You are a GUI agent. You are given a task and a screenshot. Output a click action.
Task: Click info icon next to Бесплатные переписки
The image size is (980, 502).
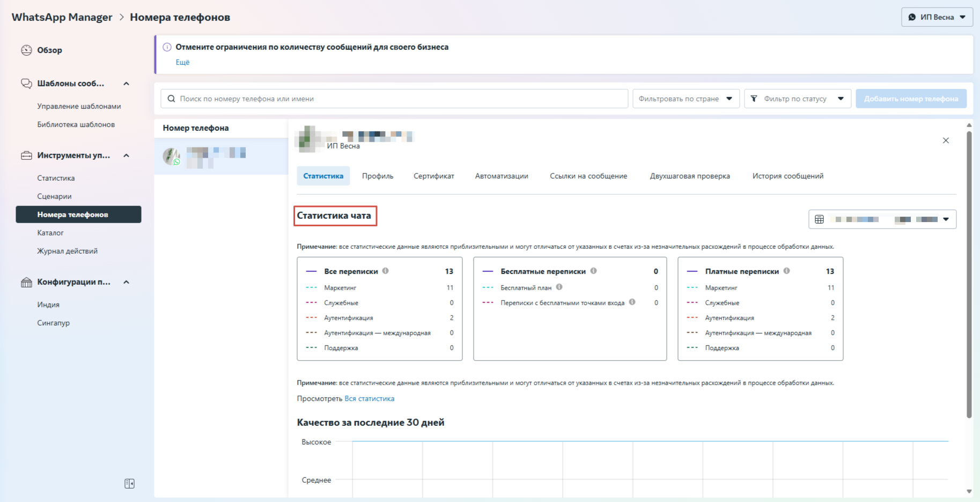(593, 271)
